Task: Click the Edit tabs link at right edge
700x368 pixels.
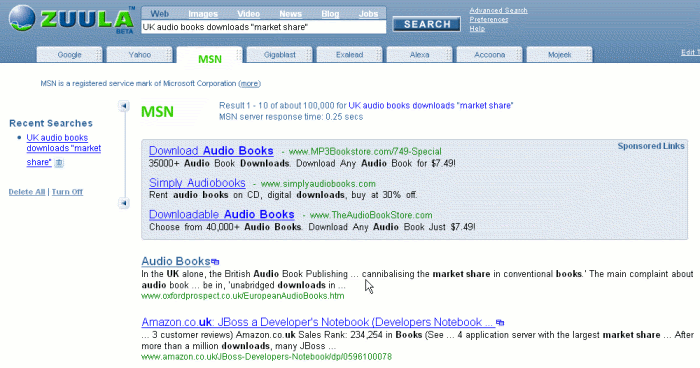Action: click(x=690, y=53)
